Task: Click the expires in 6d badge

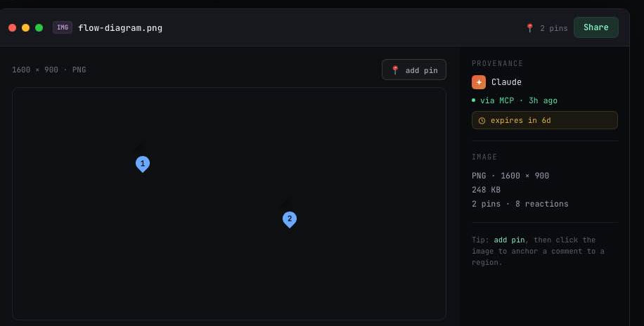Action: (545, 120)
